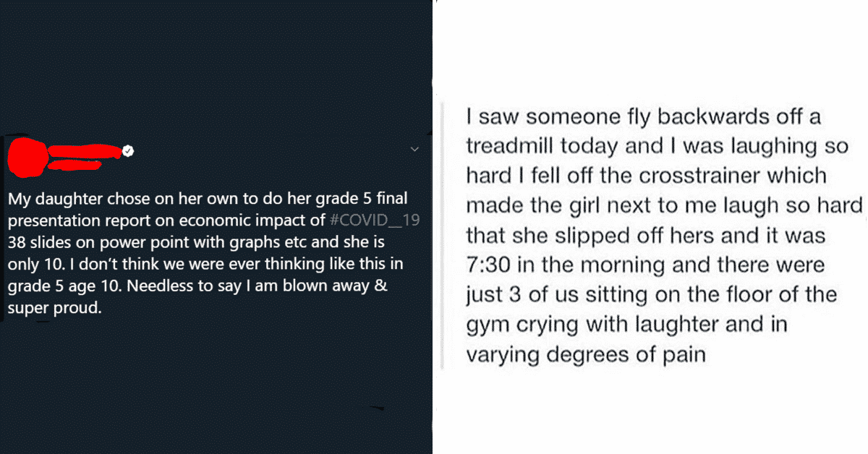Click the line starting "My daughter chose"
Screen dimensions: 868x454
tap(208, 199)
